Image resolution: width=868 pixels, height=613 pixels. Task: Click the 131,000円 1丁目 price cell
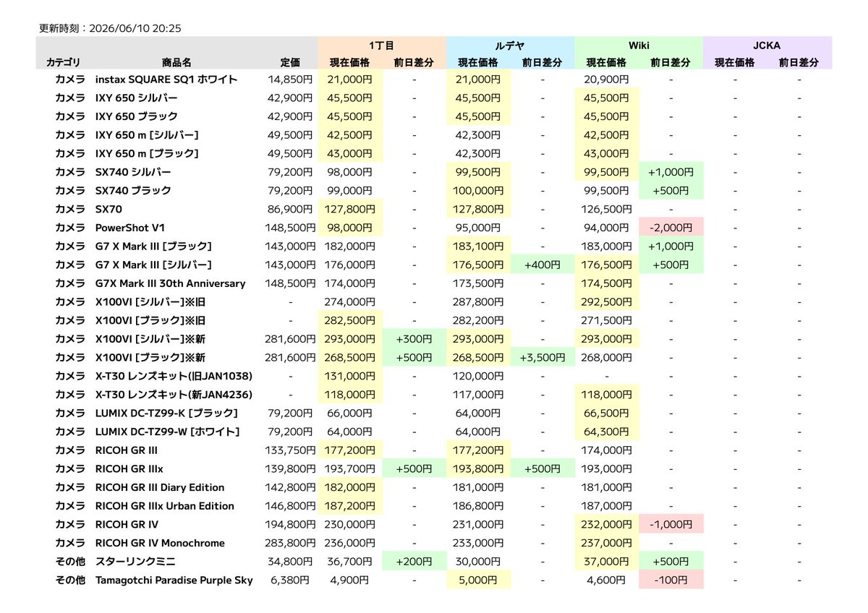click(x=350, y=376)
